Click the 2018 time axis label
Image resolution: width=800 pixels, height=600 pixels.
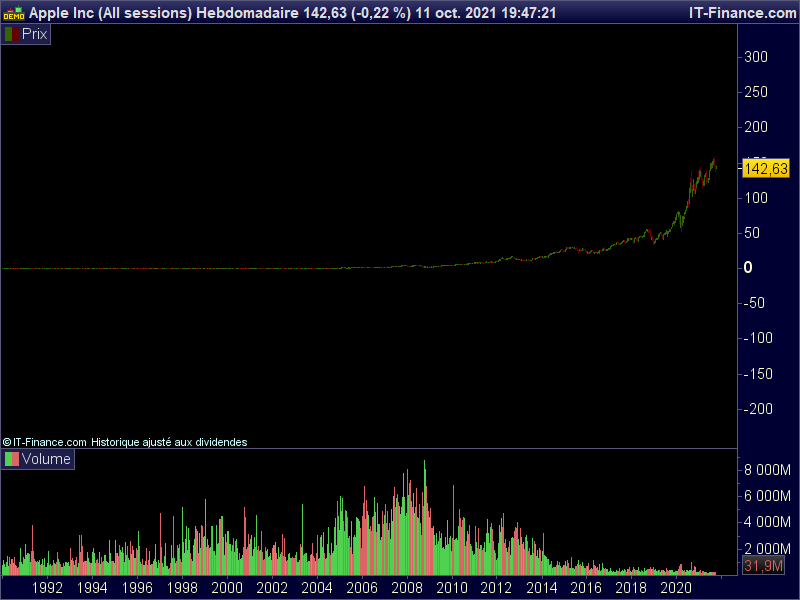tap(631, 588)
